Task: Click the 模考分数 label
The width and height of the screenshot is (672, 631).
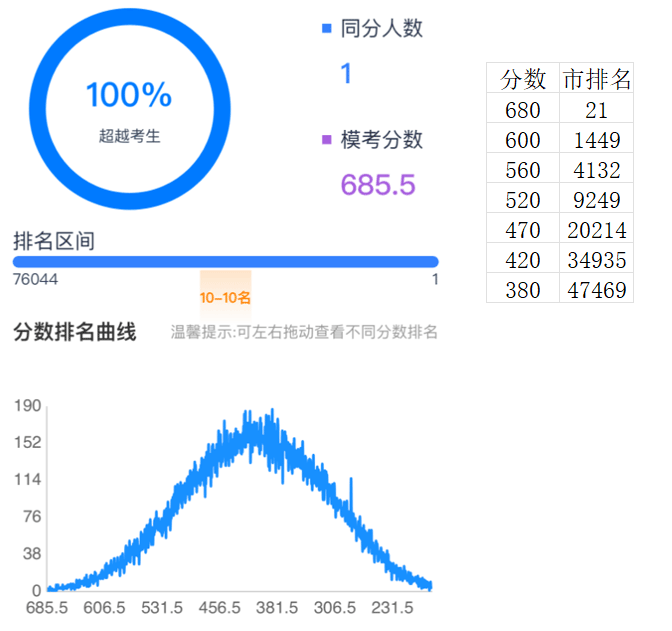Action: 381,140
